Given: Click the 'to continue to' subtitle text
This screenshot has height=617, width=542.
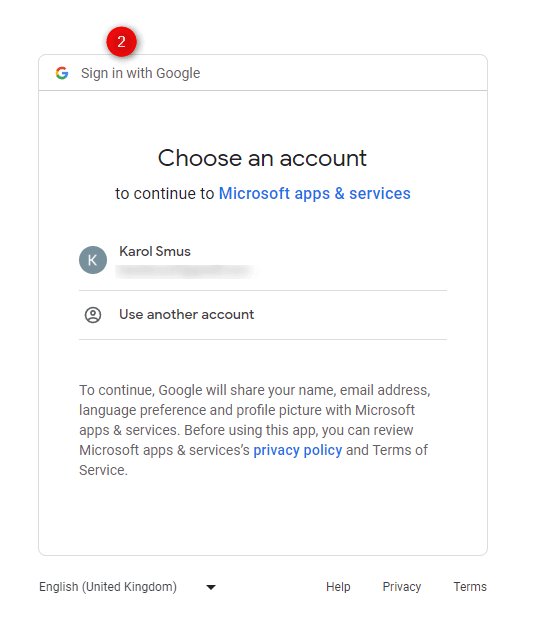Looking at the screenshot, I should coord(165,194).
